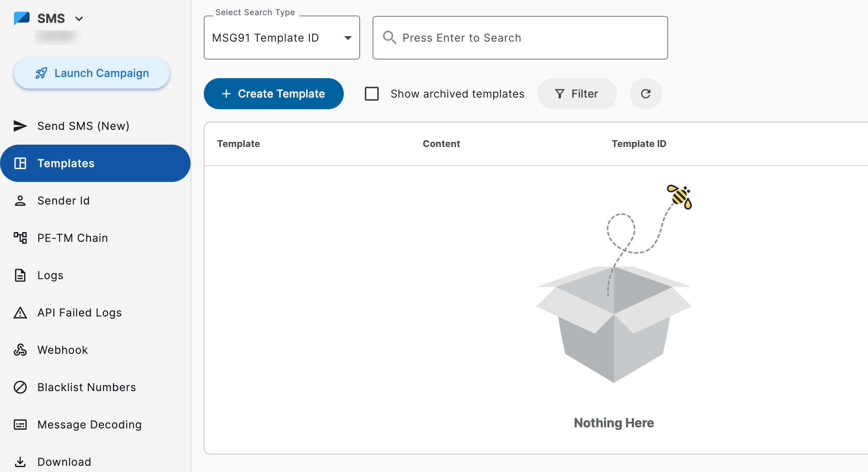Click the Template ID column header
The height and width of the screenshot is (472, 868).
[x=639, y=144]
